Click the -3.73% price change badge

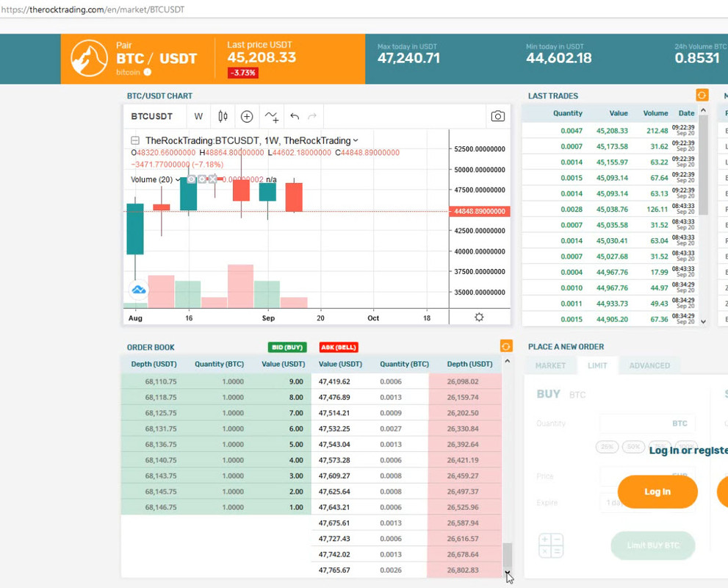tap(243, 73)
